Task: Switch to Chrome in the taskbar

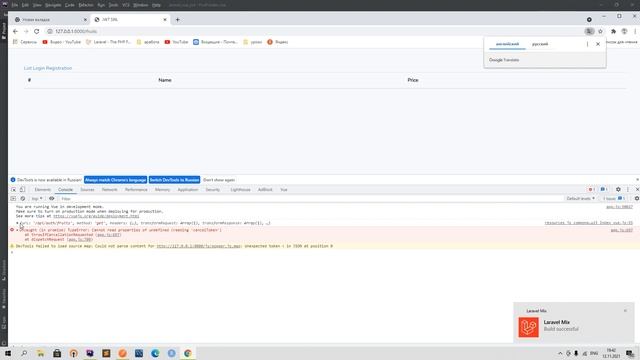Action: point(188,353)
